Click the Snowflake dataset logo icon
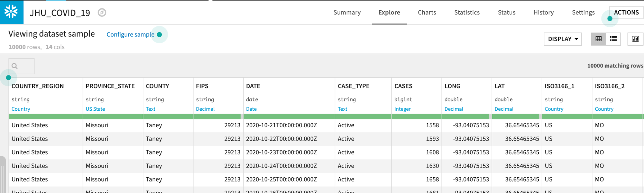This screenshot has width=644, height=193. coord(11,12)
